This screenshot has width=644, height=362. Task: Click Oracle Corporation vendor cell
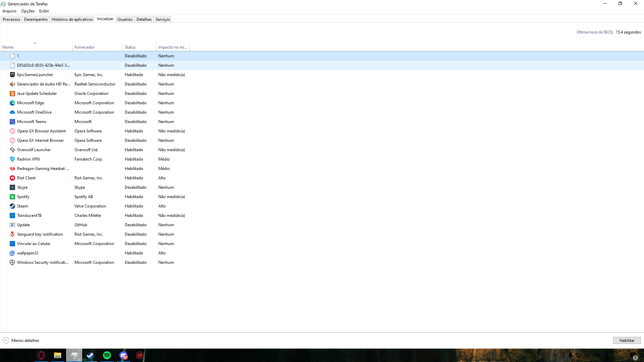[x=91, y=94]
